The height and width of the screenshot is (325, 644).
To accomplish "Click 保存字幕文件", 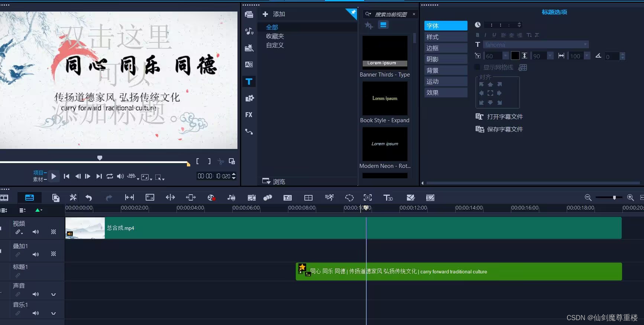I will 499,129.
